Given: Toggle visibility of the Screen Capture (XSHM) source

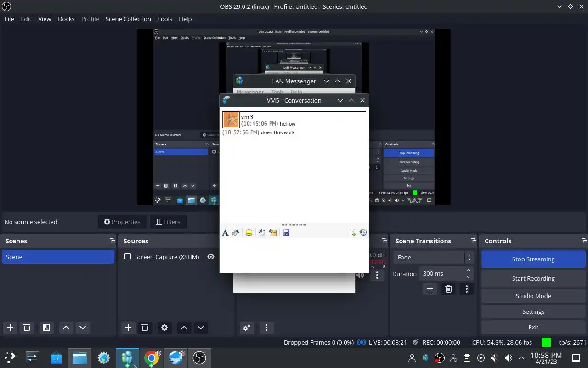Looking at the screenshot, I should pyautogui.click(x=211, y=257).
